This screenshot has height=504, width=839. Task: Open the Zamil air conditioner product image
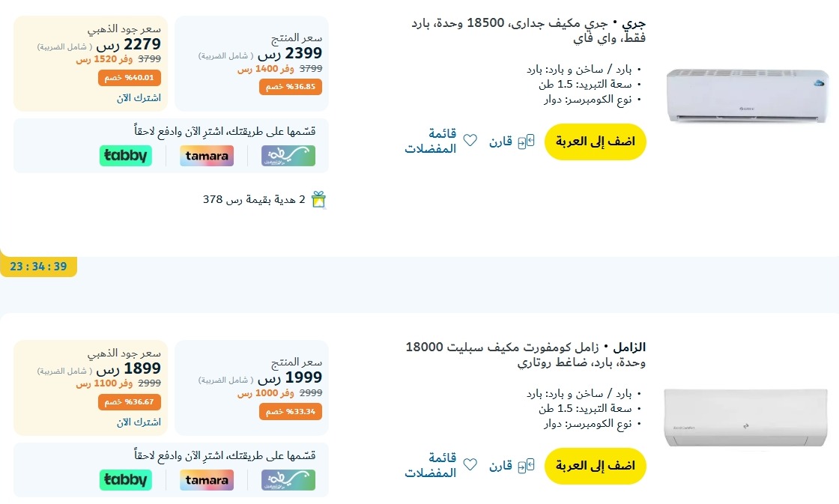pos(747,419)
